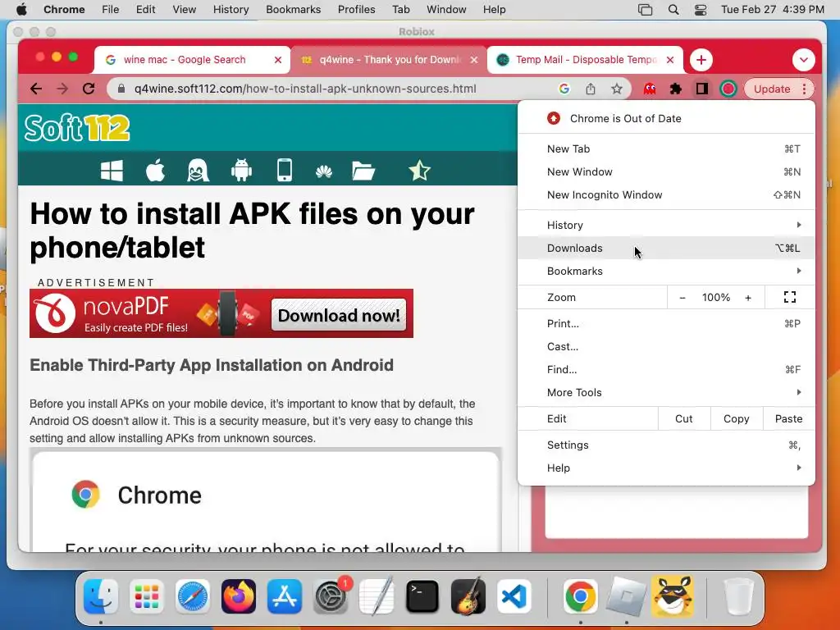Go back using the browser back arrow
This screenshot has height=630, width=840.
click(x=36, y=89)
